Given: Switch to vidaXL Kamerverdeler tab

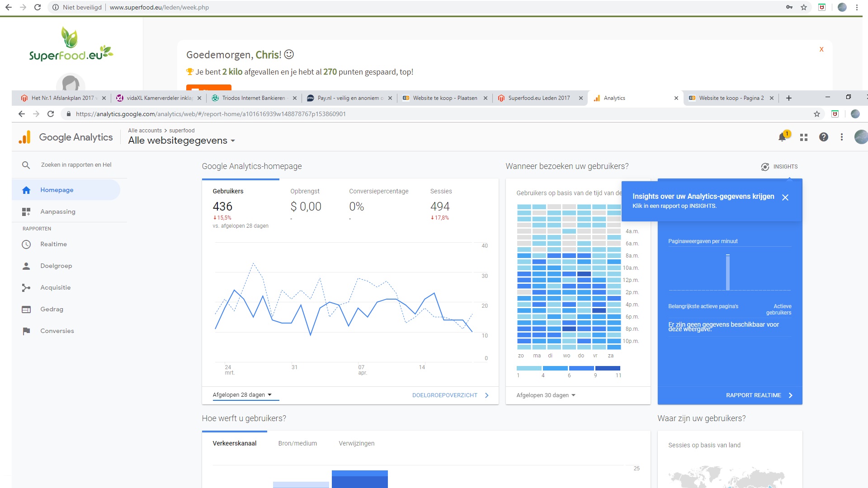Looking at the screenshot, I should (158, 98).
